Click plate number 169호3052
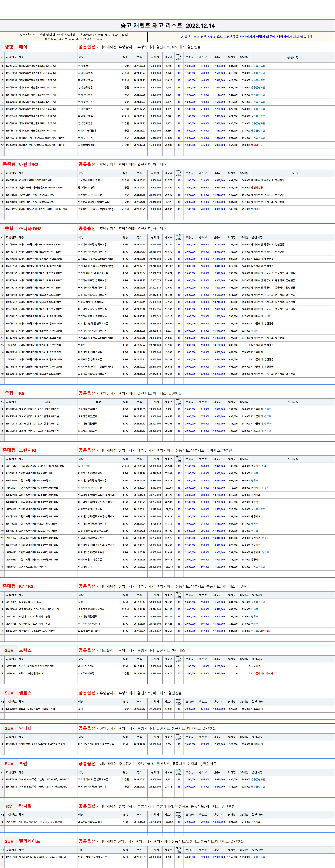 point(11,780)
